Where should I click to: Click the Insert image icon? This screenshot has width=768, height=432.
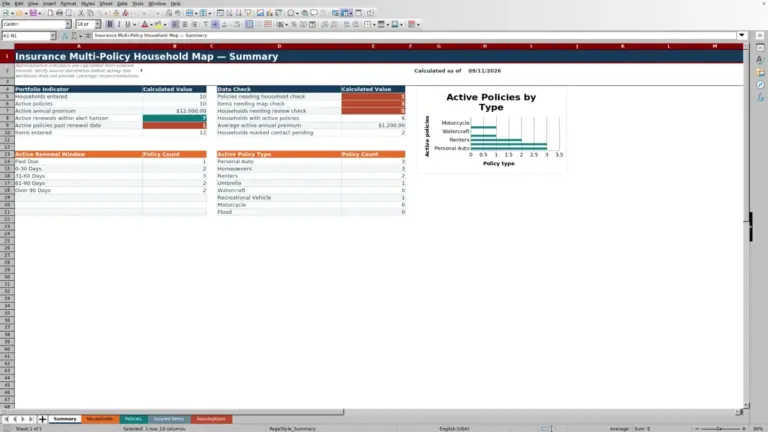260,13
